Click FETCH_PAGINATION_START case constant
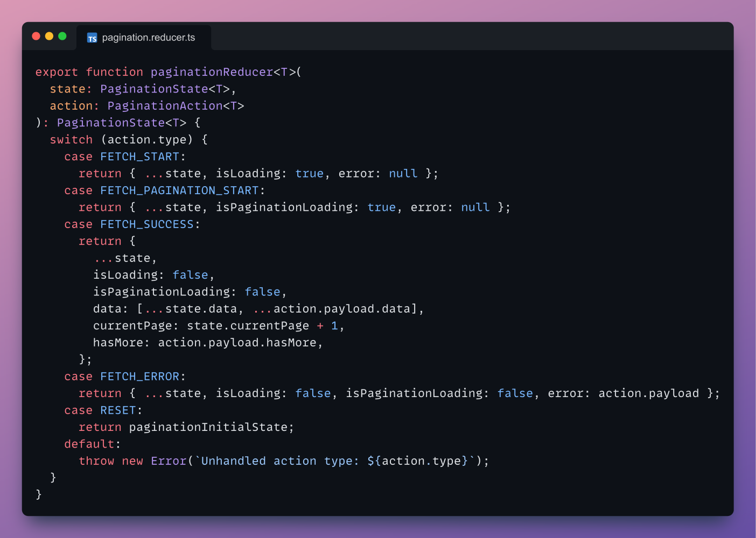This screenshot has width=756, height=538. (179, 190)
